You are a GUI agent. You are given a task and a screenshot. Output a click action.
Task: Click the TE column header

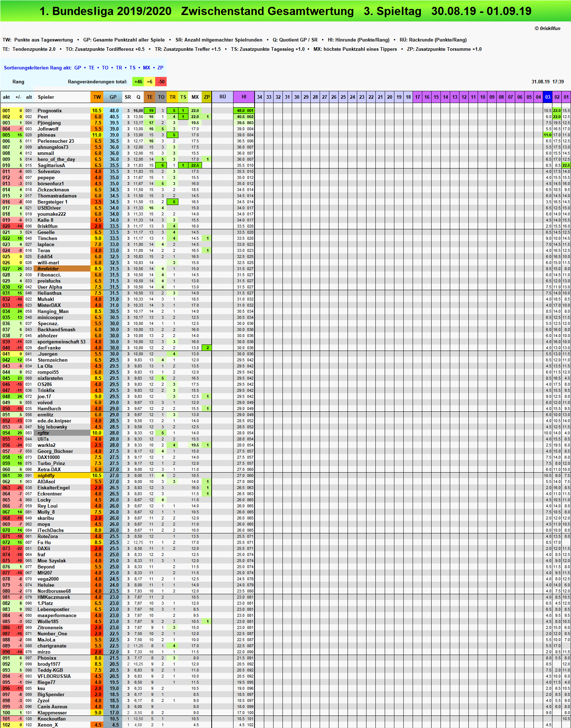coord(150,97)
